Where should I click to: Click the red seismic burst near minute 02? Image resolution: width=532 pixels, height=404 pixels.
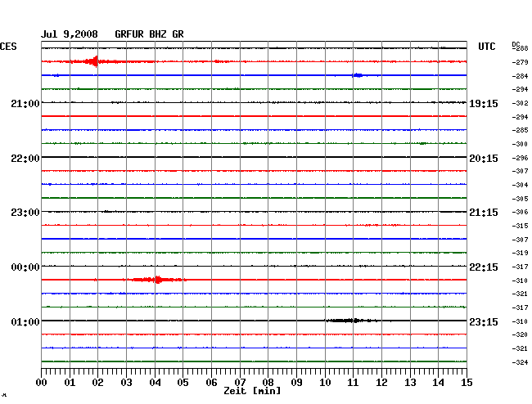click(91, 61)
